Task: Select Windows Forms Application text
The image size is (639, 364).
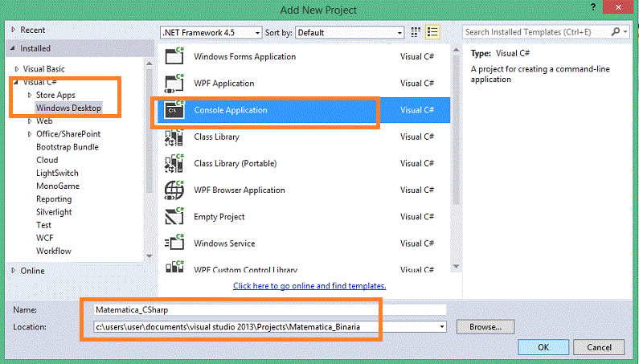Action: point(244,57)
